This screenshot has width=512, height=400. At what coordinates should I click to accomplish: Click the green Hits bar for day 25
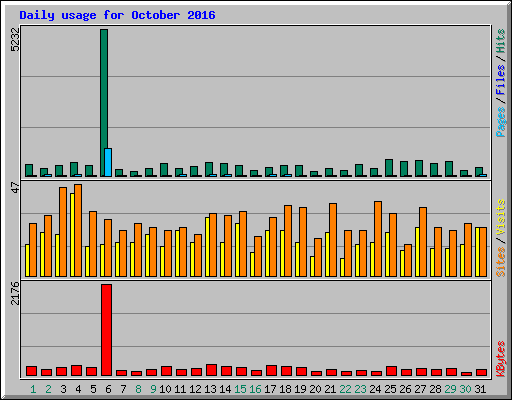[389, 168]
